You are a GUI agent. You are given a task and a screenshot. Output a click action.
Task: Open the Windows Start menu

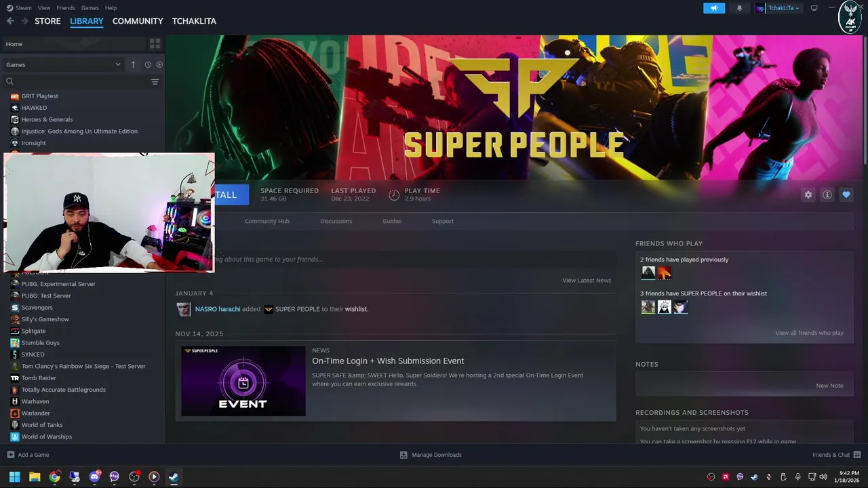click(14, 476)
